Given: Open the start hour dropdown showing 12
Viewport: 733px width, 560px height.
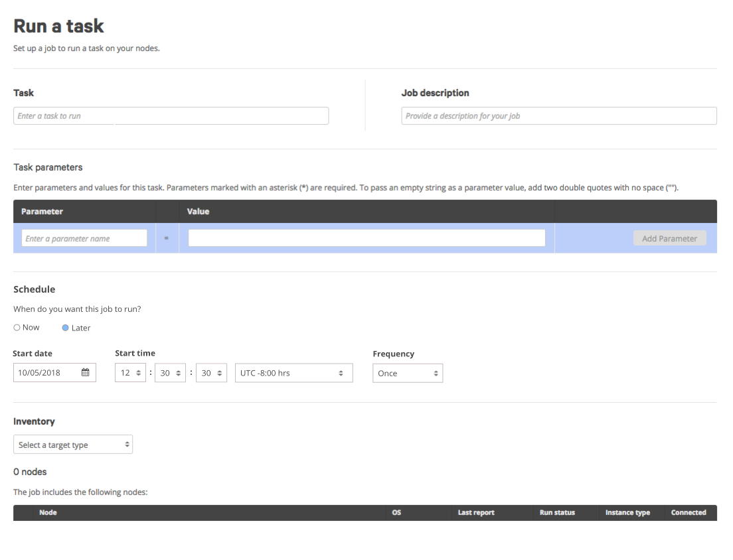Looking at the screenshot, I should tap(130, 373).
